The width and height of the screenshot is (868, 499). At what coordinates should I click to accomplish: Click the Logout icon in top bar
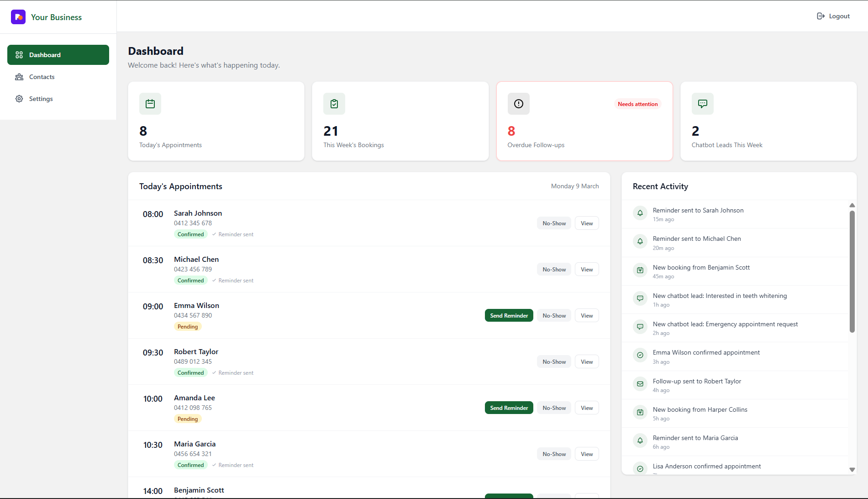click(821, 16)
